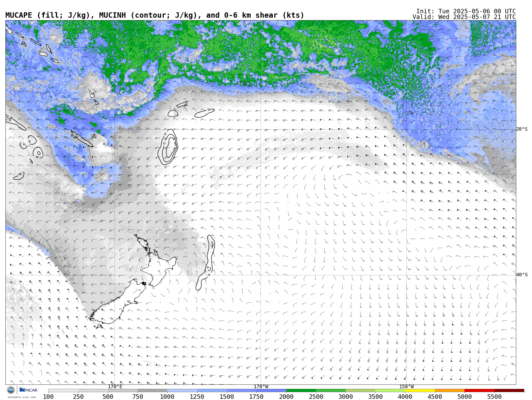
Task: Pick the blue swatch between 1250 and 1500
Action: tap(212, 391)
